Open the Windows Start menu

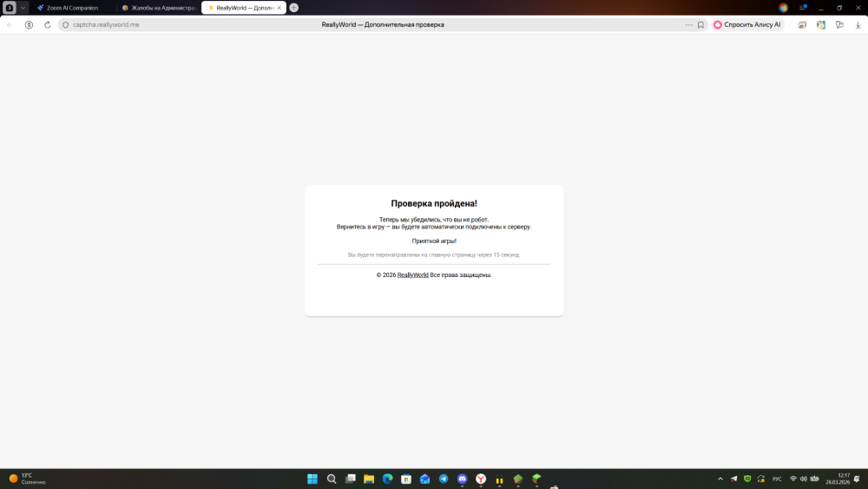click(312, 479)
